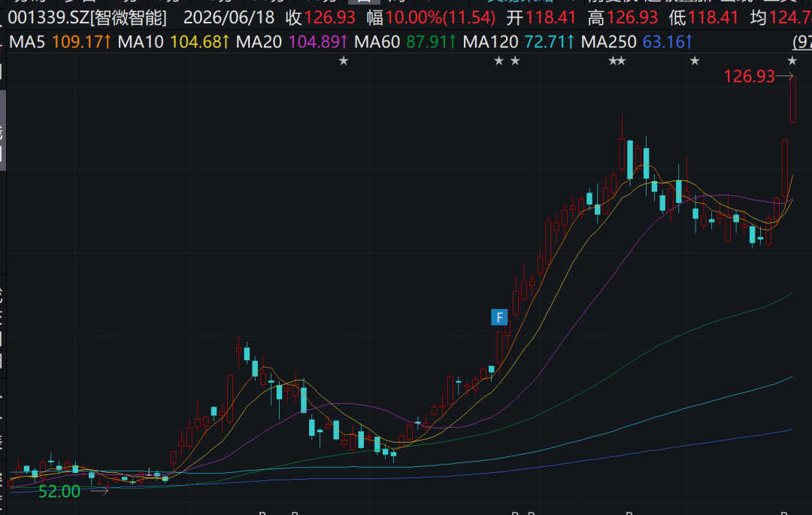This screenshot has width=812, height=515.
Task: Click the MA250 63.16 indicator label
Action: click(x=637, y=42)
